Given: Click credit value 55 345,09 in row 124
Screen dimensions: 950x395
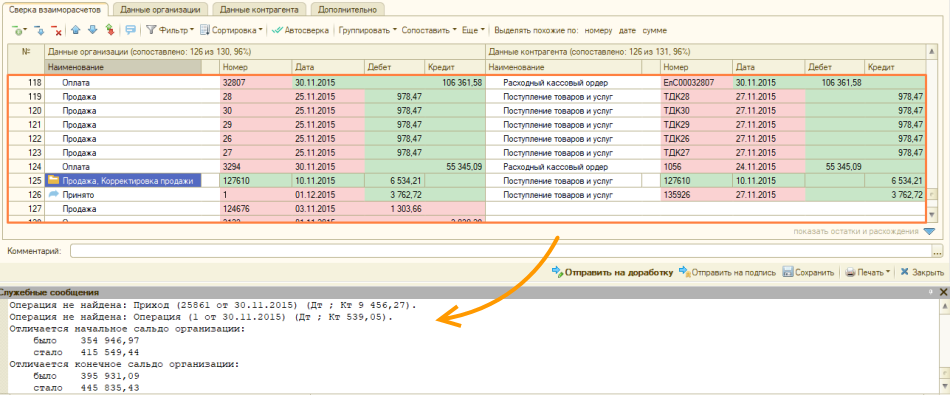Looking at the screenshot, I should (454, 166).
